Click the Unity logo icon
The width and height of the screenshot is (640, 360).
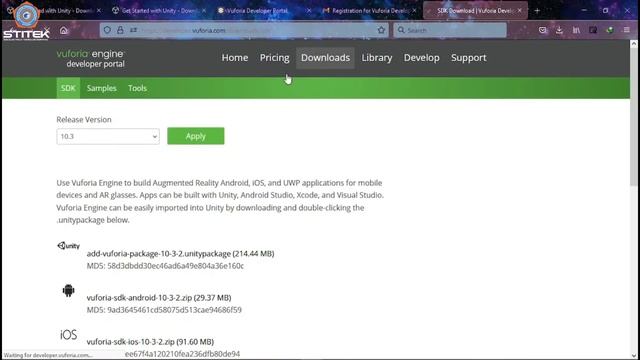[x=69, y=245]
